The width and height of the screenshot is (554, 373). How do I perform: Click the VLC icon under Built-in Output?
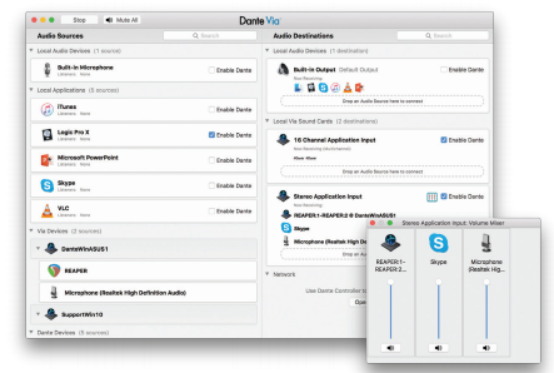click(x=347, y=88)
